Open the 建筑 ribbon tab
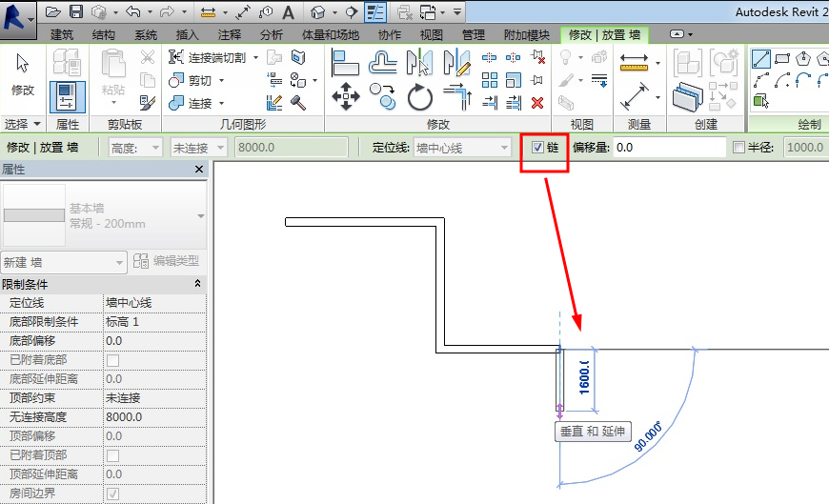The width and height of the screenshot is (829, 504). point(62,35)
